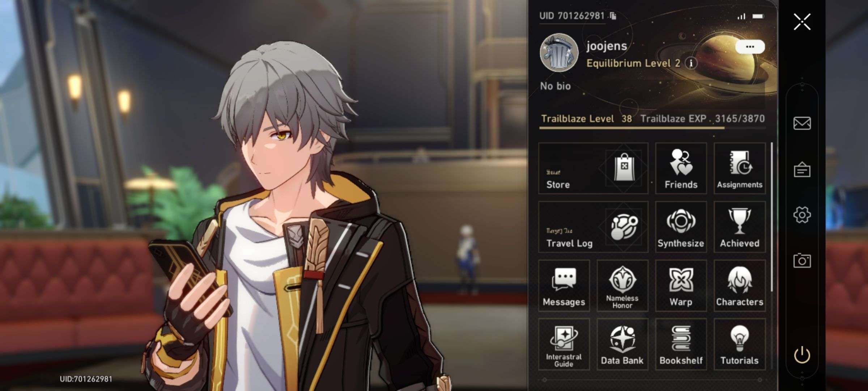The image size is (868, 391).
Task: Open the Messages inbox
Action: pos(564,286)
